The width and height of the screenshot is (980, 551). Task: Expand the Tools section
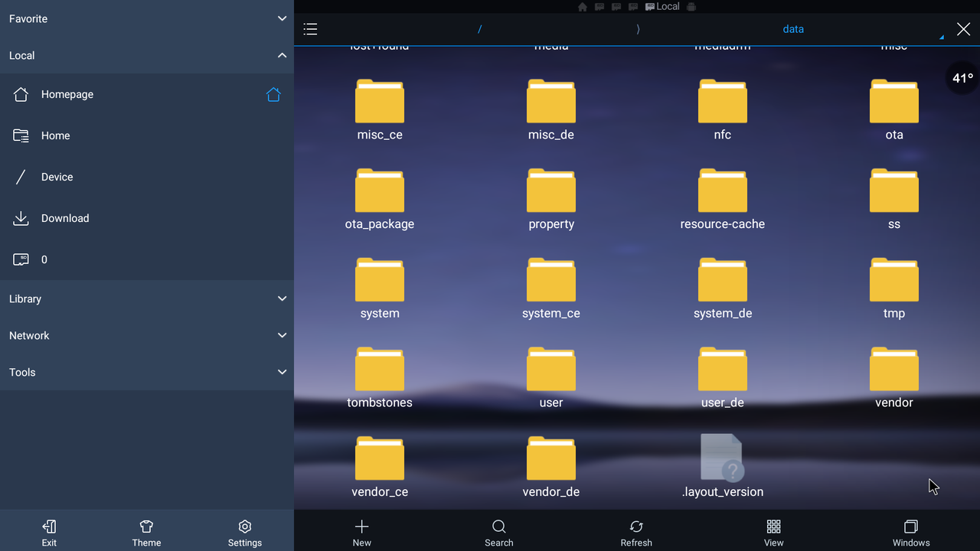(x=147, y=372)
